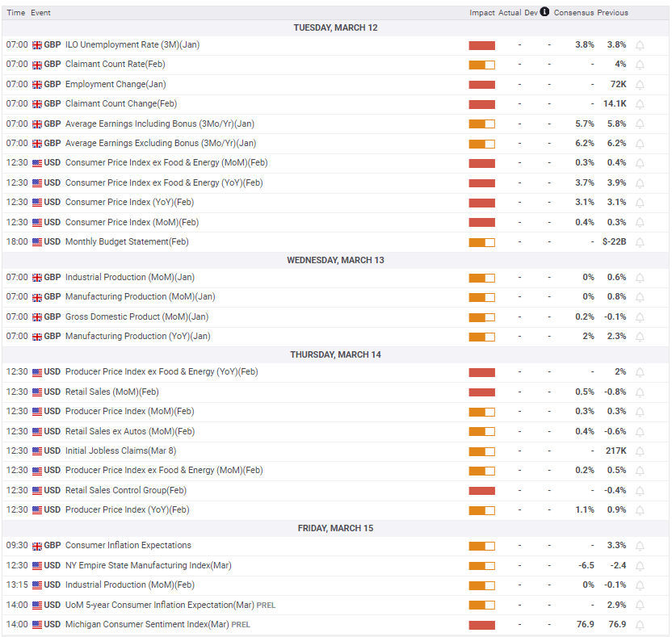Click previous value 3.3% for Consumer Inflation Expectations
The height and width of the screenshot is (637, 672).
pyautogui.click(x=616, y=545)
